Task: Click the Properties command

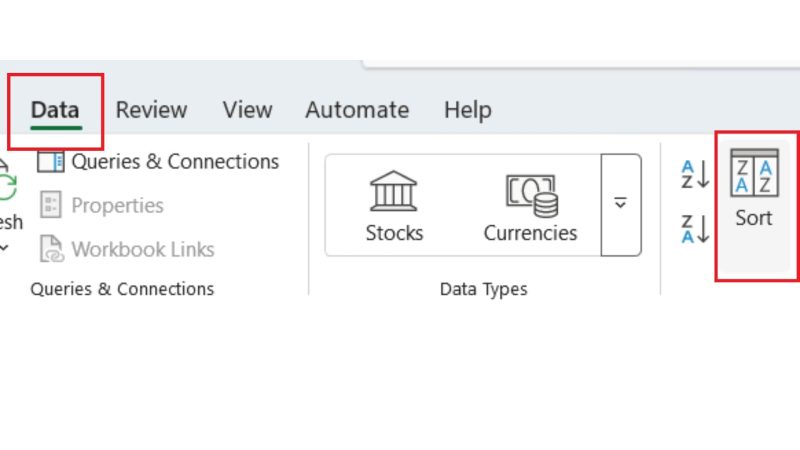Action: pos(102,205)
